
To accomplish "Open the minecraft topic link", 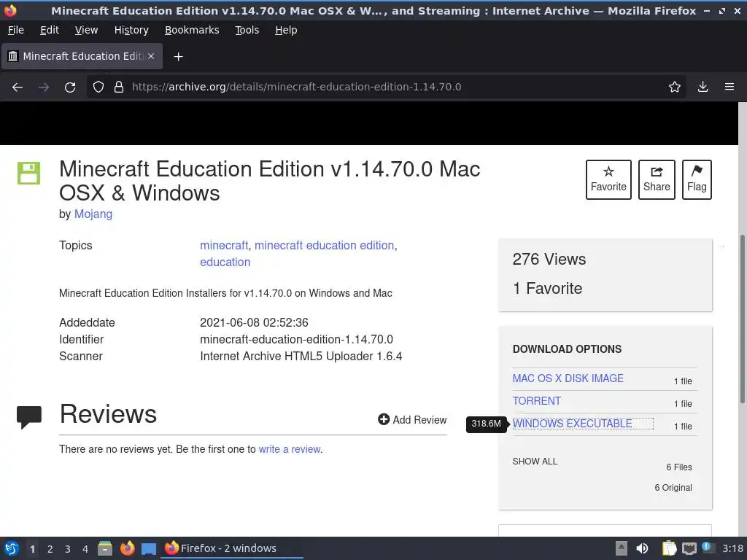I will (x=224, y=245).
